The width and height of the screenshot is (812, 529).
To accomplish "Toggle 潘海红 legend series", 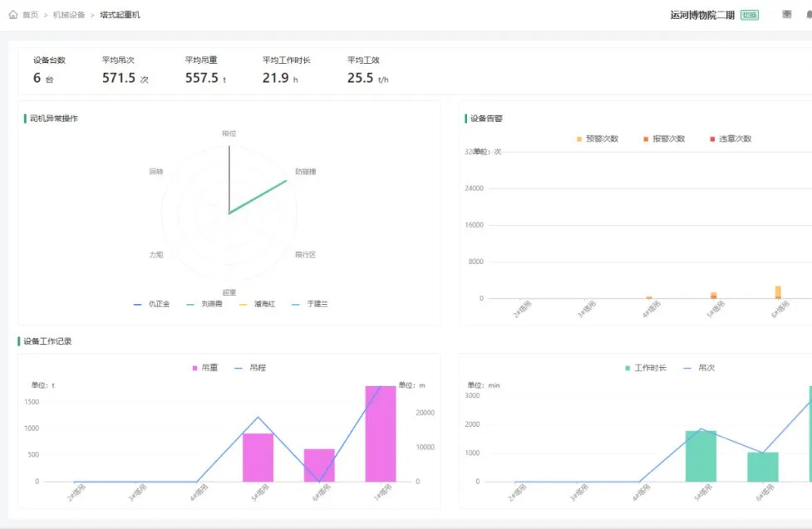I will click(258, 304).
